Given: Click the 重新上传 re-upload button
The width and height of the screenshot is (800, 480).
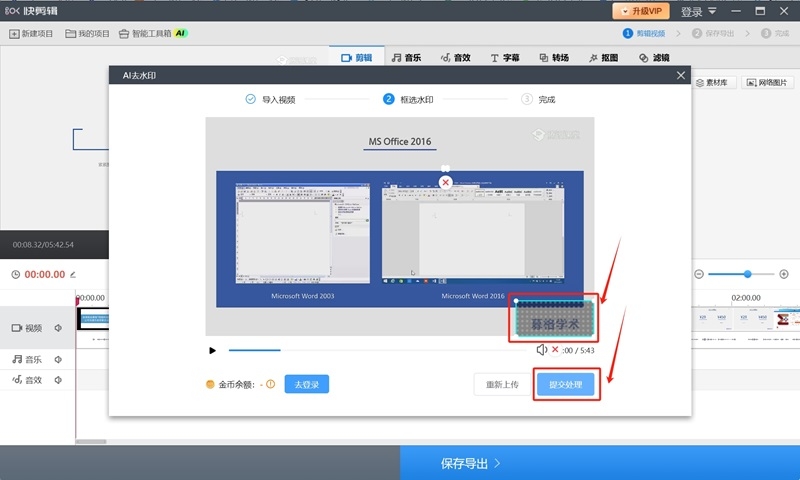Looking at the screenshot, I should coord(502,384).
